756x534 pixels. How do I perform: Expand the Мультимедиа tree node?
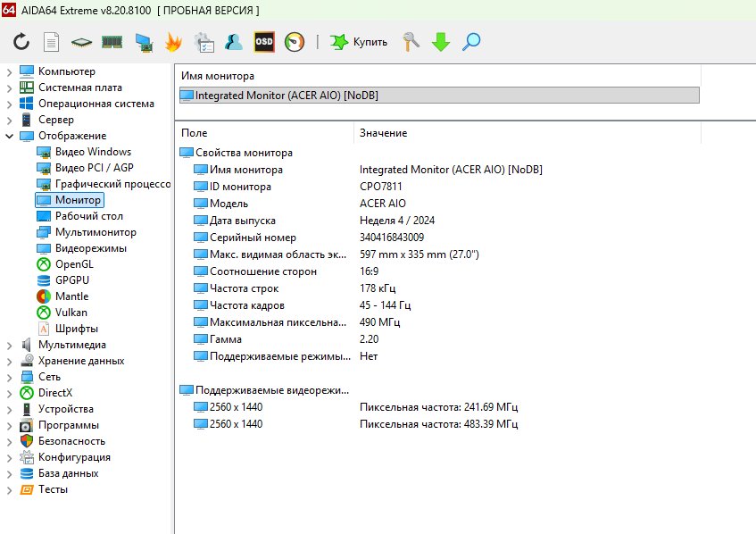tap(9, 345)
